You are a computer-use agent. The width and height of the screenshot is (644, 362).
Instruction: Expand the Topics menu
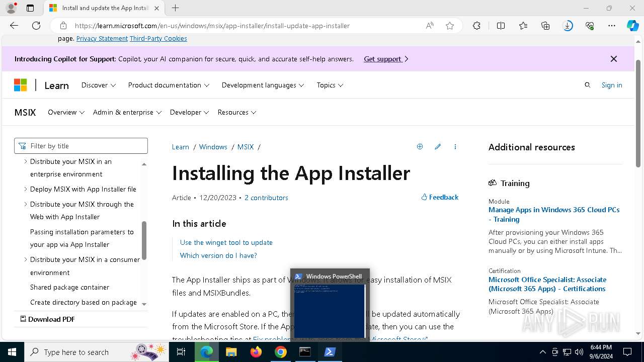[x=330, y=85]
